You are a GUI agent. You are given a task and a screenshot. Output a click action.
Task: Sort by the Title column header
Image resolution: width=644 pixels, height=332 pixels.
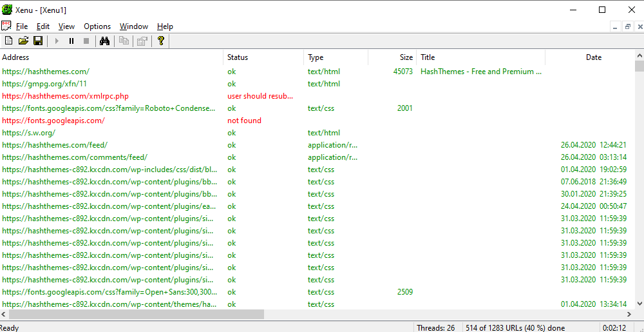click(481, 57)
